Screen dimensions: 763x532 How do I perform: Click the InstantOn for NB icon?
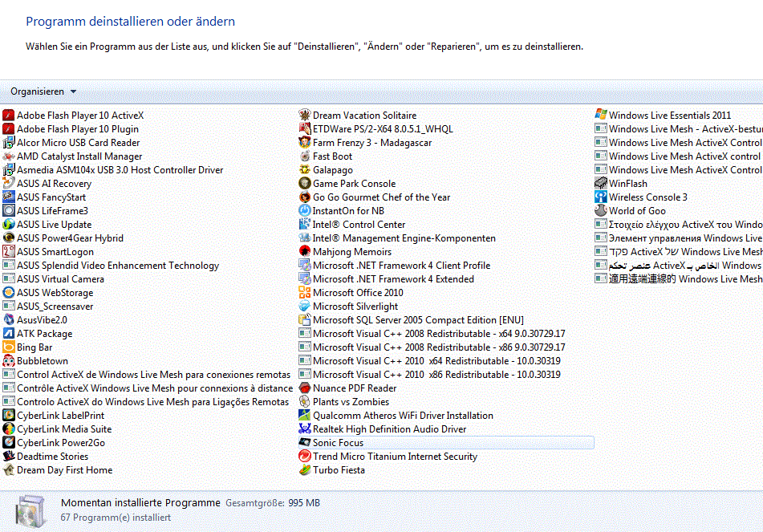click(305, 211)
